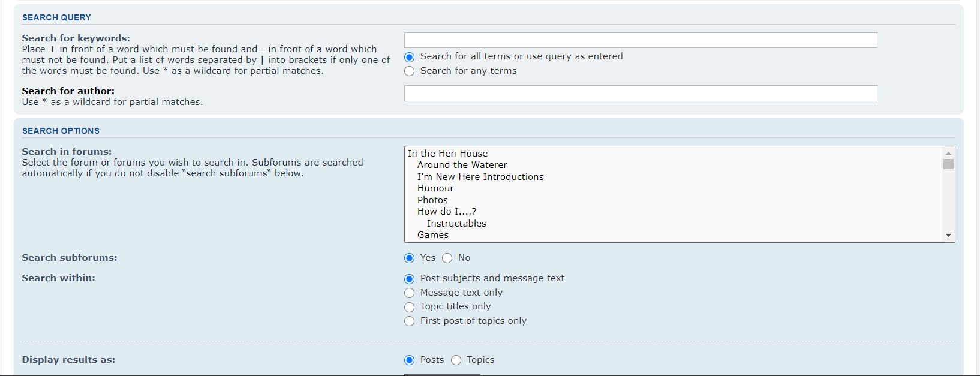Select the Humour forum entry

[x=435, y=188]
